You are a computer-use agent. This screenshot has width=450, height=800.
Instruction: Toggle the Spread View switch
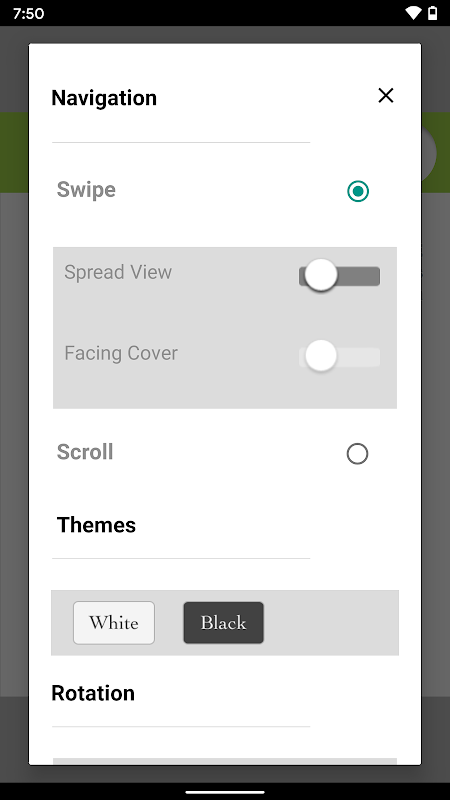click(339, 276)
